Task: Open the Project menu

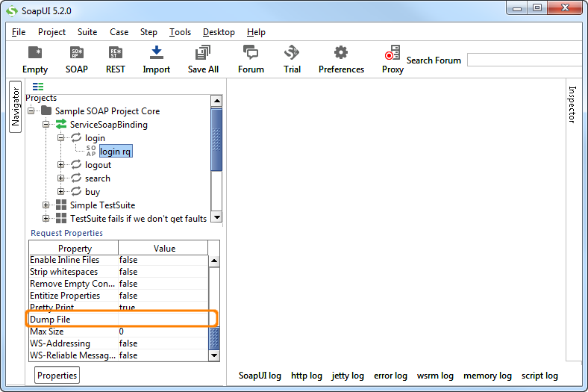Action: tap(51, 32)
